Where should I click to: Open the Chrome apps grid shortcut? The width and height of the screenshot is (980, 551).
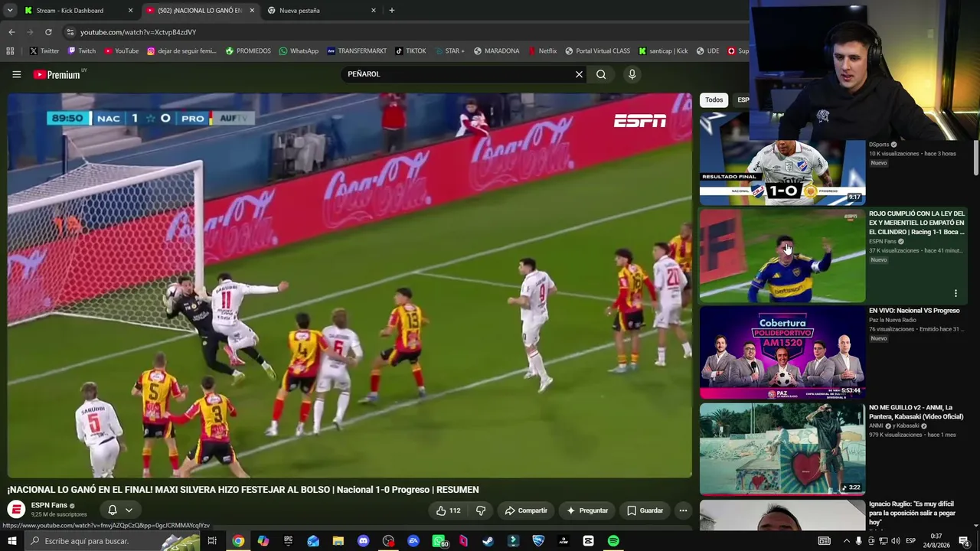[10, 51]
